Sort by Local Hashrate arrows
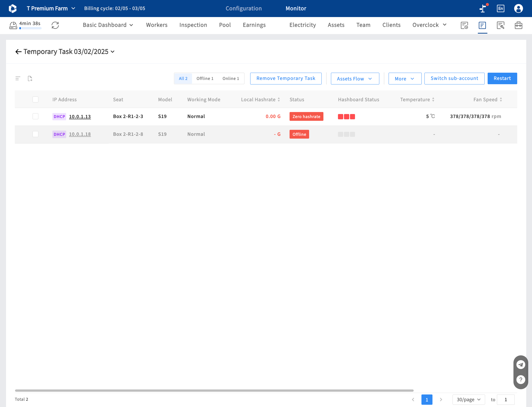Screen dimensions: 532x407 pyautogui.click(x=279, y=99)
